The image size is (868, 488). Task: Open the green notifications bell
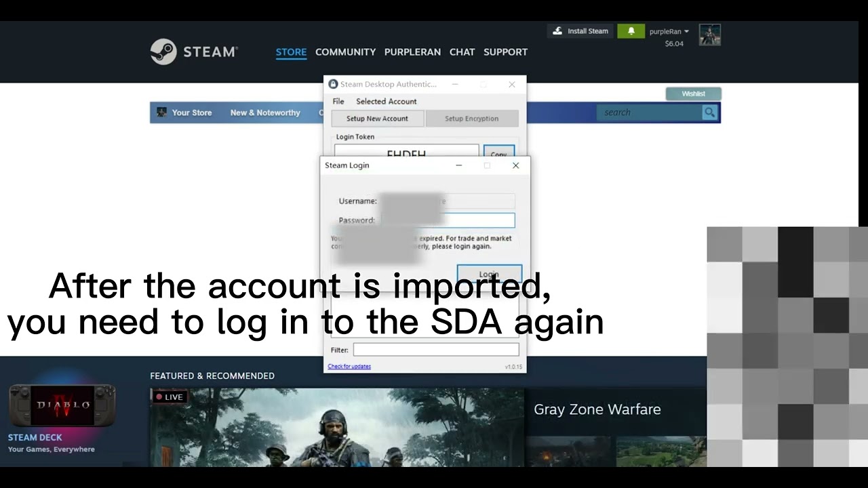point(631,31)
